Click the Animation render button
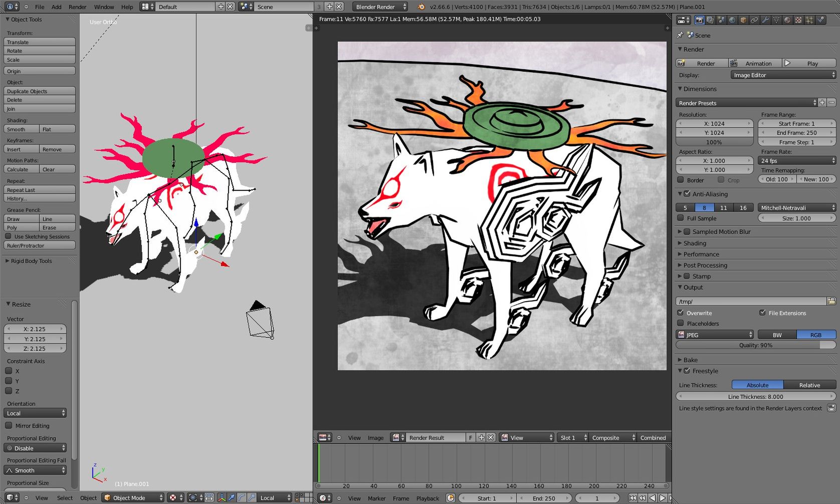This screenshot has height=504, width=840. [754, 63]
